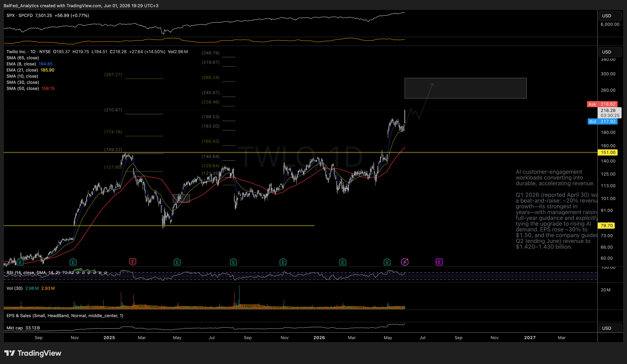Click the blue Bid 217.92 price label
The image size is (627, 364).
pos(602,122)
